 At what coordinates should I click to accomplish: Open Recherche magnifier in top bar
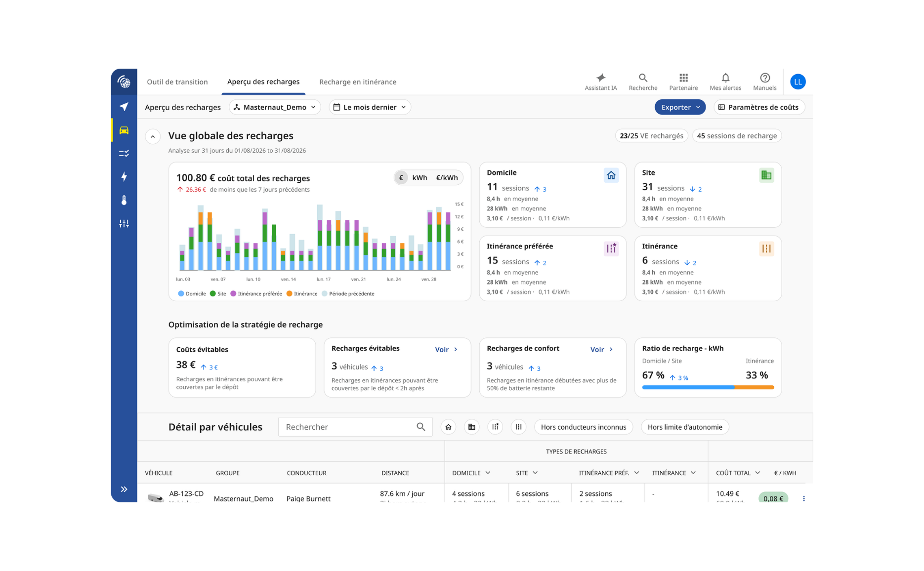(643, 82)
